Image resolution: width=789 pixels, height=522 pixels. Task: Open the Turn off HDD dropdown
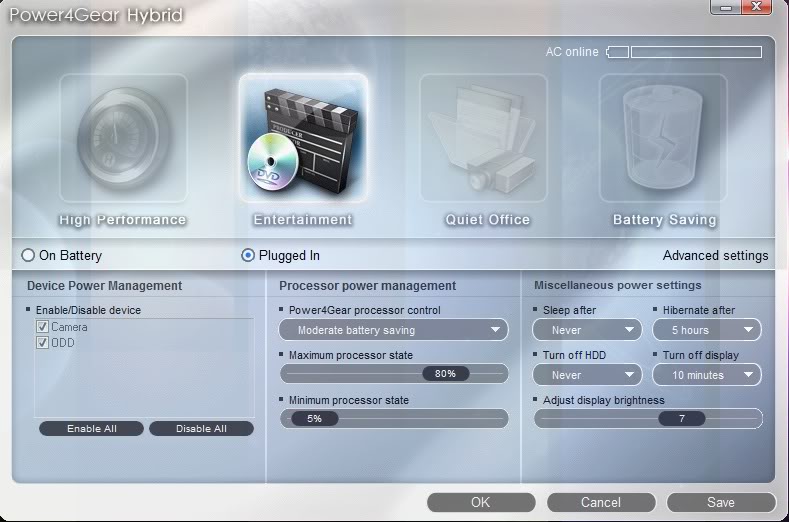point(587,375)
